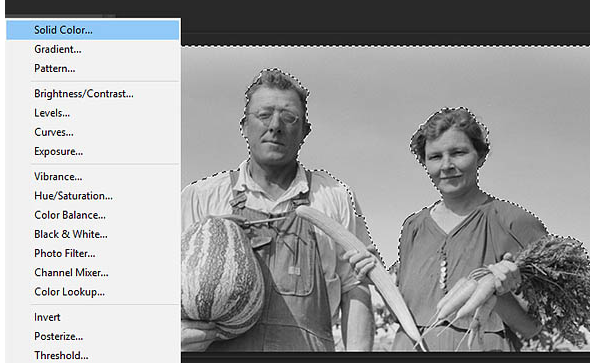
Task: Click the farm couple photo canvas
Action: pos(385,199)
